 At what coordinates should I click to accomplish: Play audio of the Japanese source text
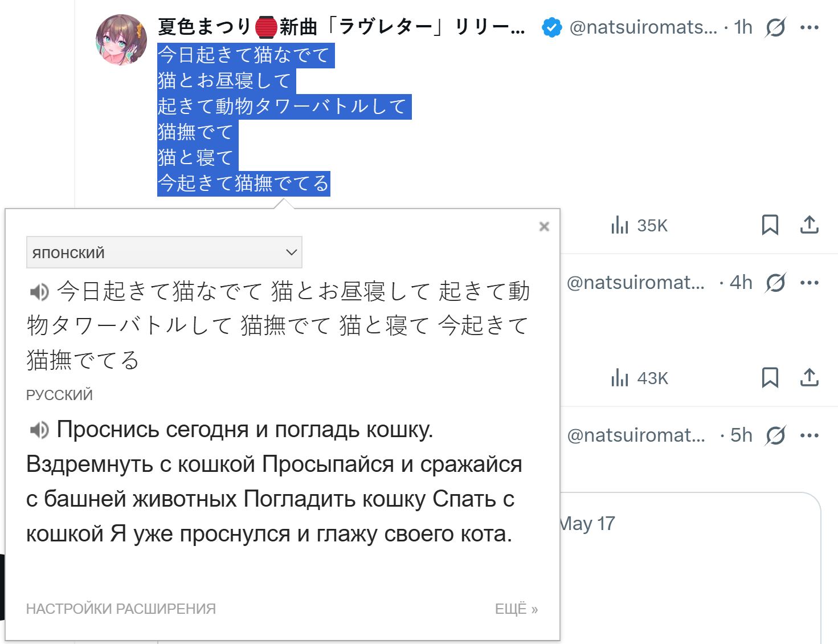click(x=39, y=292)
